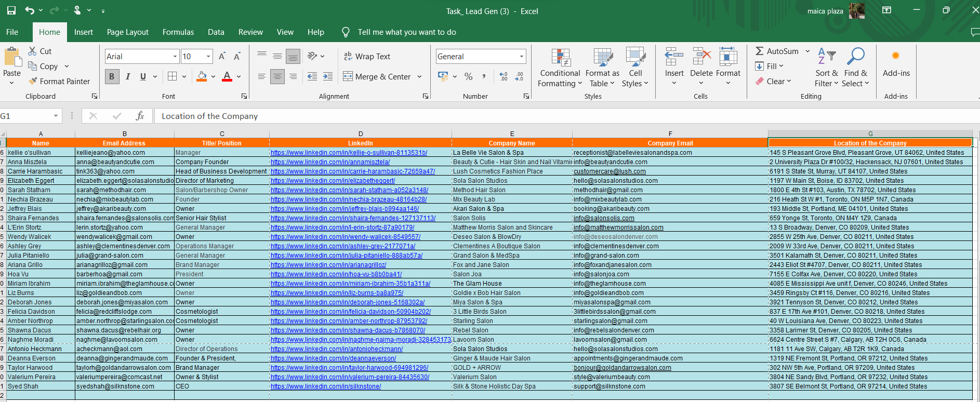Switch to the Insert tab
Screen dimensions: 980x402
[84, 32]
